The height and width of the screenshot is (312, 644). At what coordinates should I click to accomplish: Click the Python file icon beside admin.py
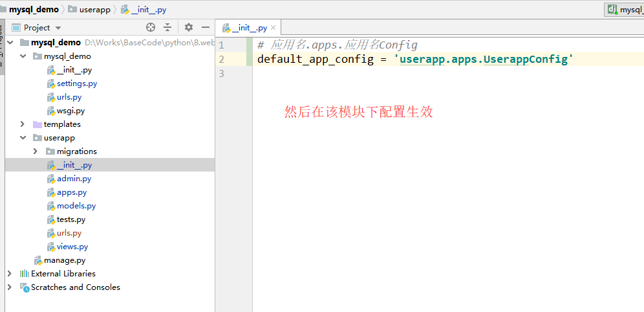[50, 179]
